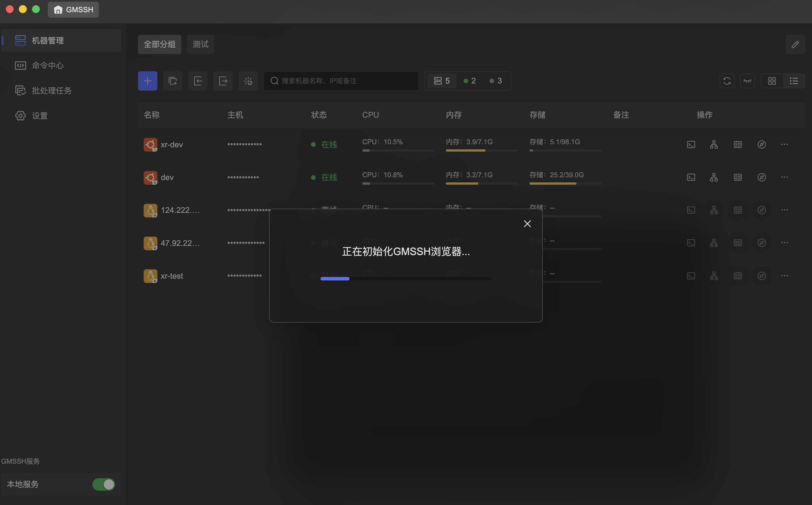812x505 pixels.
Task: Open GM panel icon for 124.222 machine
Action: click(738, 210)
